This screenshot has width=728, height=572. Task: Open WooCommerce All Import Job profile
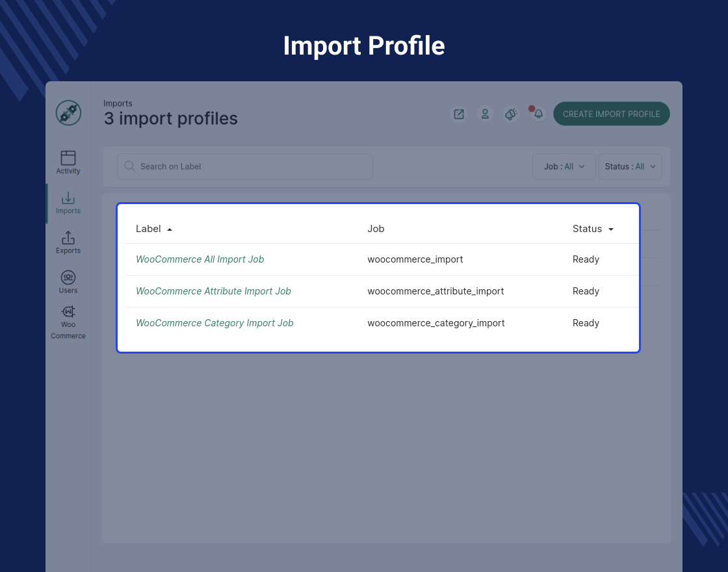coord(200,259)
